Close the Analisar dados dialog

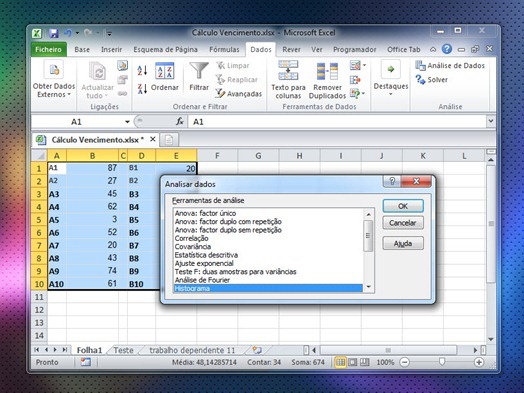[416, 181]
